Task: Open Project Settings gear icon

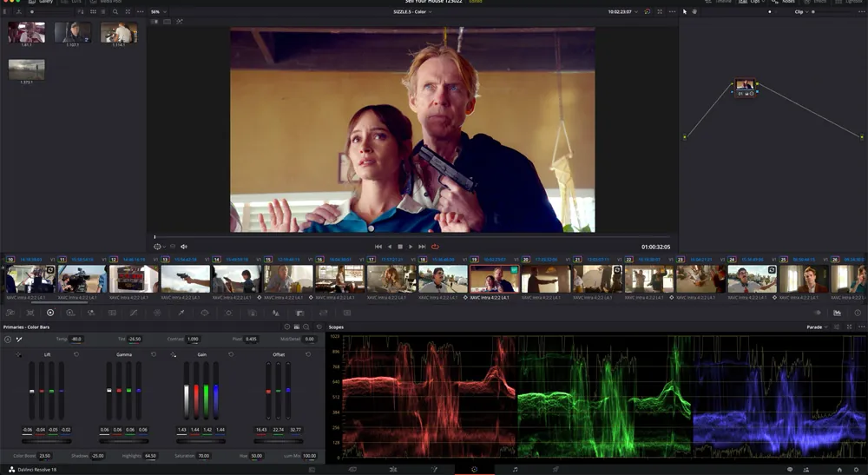Action: pyautogui.click(x=855, y=470)
